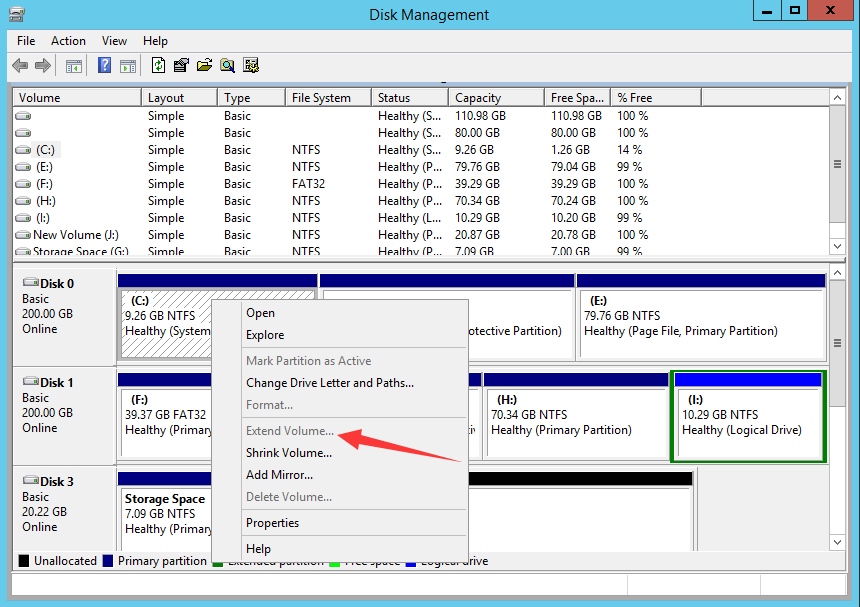Click the magnifying glass toolbar icon

[x=227, y=66]
